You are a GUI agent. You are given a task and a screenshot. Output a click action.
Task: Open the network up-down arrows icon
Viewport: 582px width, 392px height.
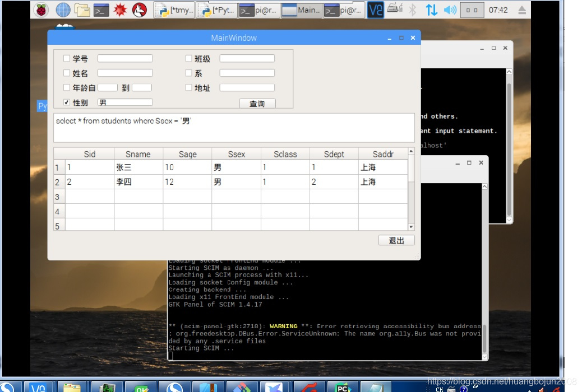pyautogui.click(x=431, y=10)
